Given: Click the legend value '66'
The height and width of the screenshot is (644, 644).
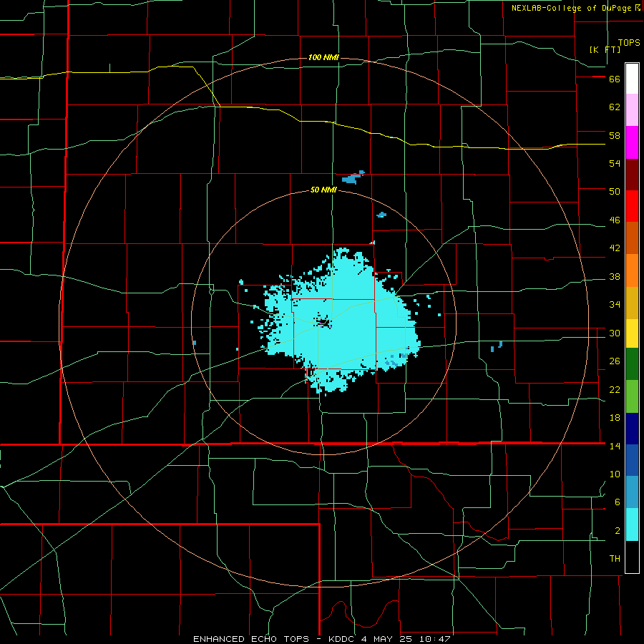Looking at the screenshot, I should coord(615,79).
